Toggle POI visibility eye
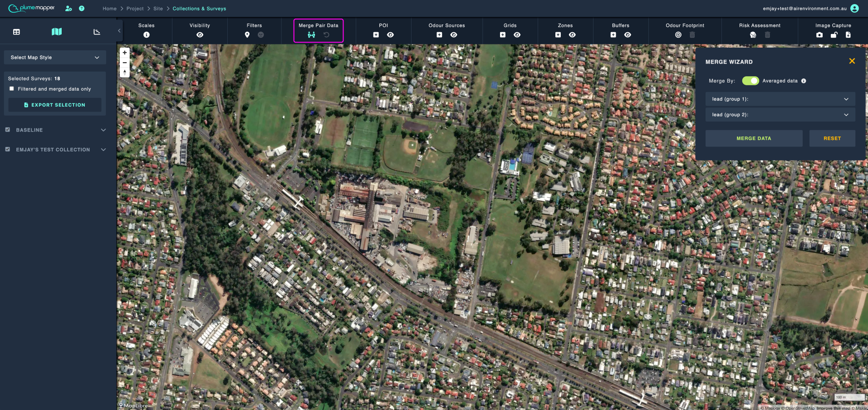Image resolution: width=868 pixels, height=410 pixels. tap(391, 35)
